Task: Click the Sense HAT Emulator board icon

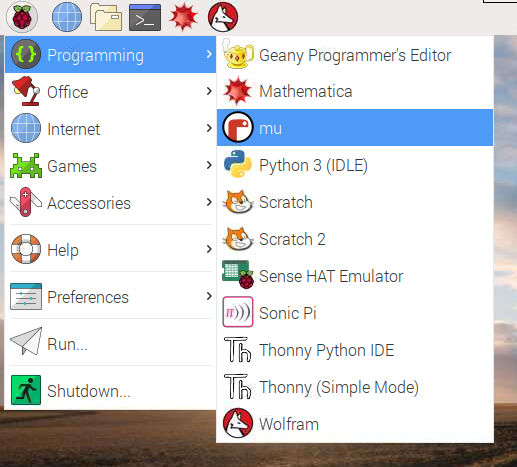Action: pyautogui.click(x=238, y=274)
